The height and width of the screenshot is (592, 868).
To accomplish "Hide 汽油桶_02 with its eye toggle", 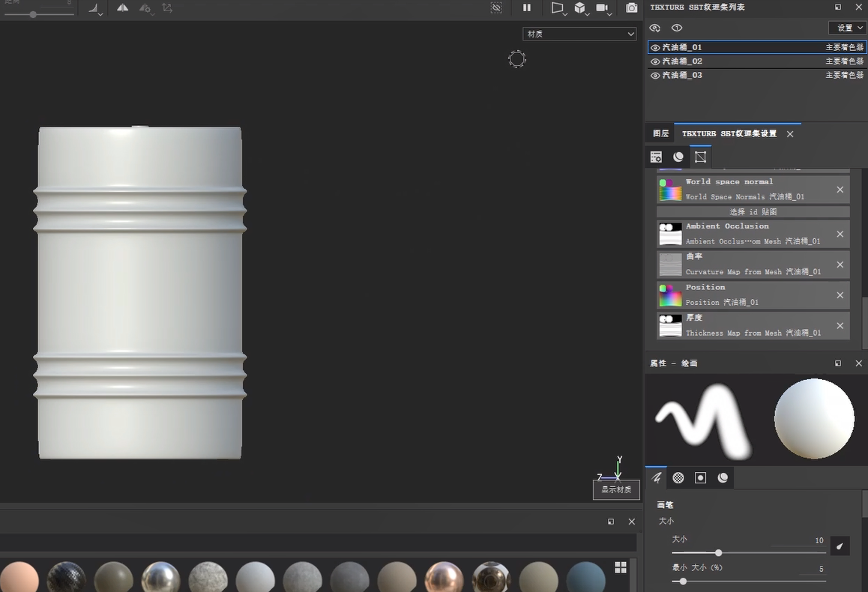I will point(654,61).
